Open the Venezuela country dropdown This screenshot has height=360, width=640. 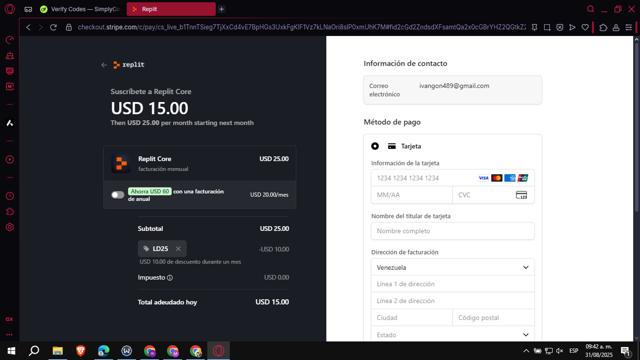click(453, 267)
